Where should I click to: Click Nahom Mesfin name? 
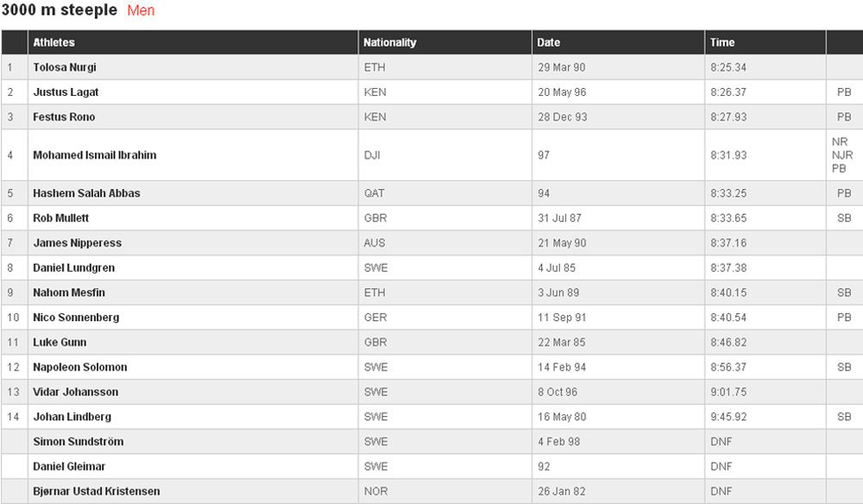(69, 293)
